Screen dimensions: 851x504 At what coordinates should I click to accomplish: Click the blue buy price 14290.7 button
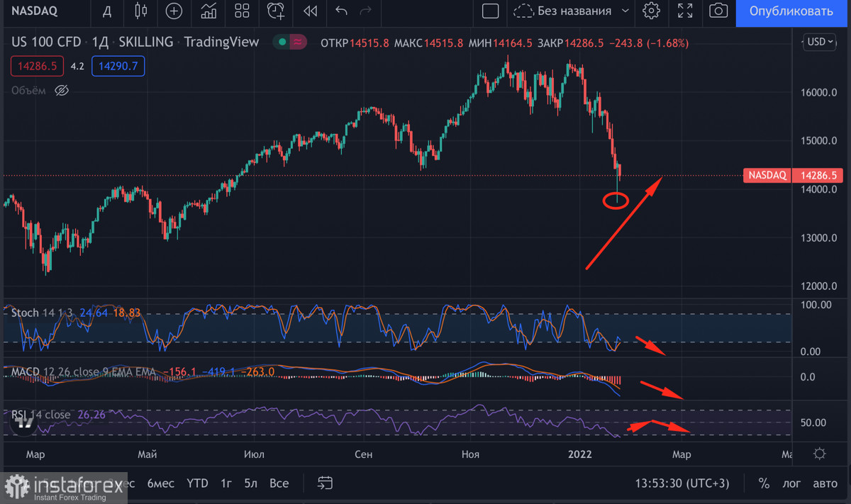pyautogui.click(x=119, y=67)
